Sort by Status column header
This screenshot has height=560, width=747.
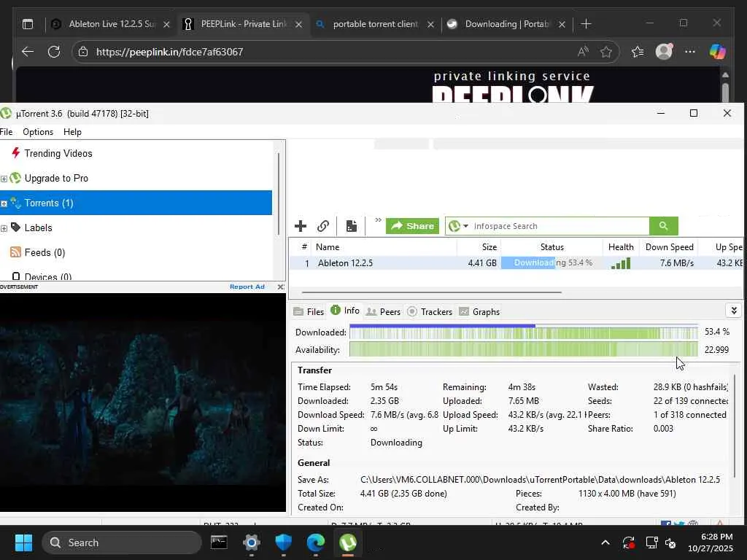pyautogui.click(x=551, y=247)
